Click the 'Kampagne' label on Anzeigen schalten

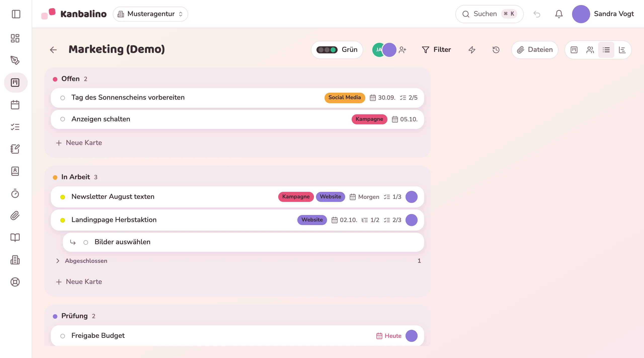click(369, 119)
